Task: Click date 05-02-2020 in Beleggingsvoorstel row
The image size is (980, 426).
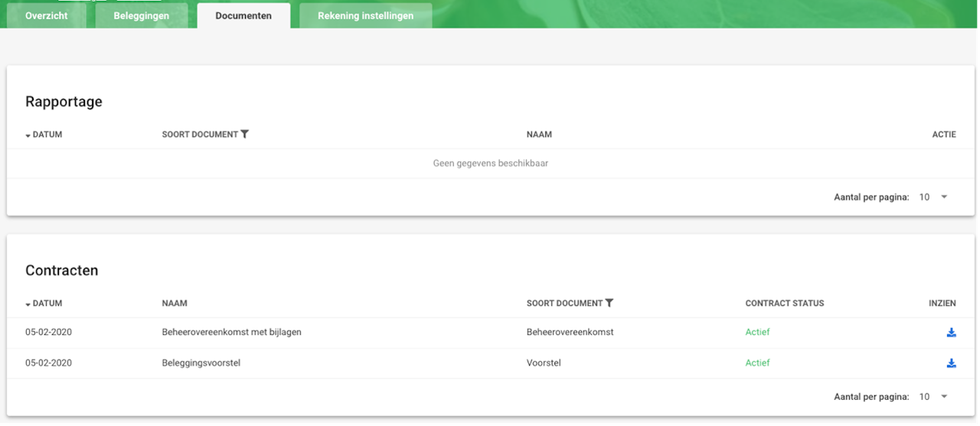Action: pos(48,363)
